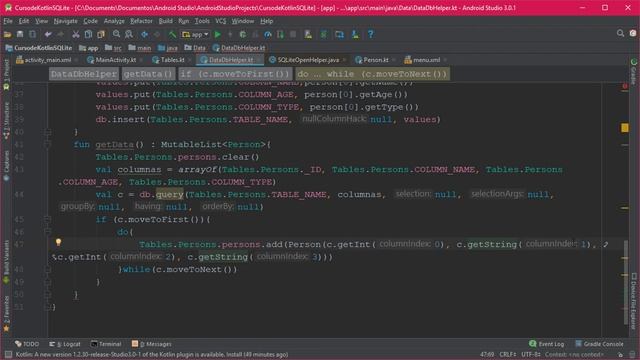Open the Terminal tool window
This screenshot has width=640, height=360.
click(106, 344)
